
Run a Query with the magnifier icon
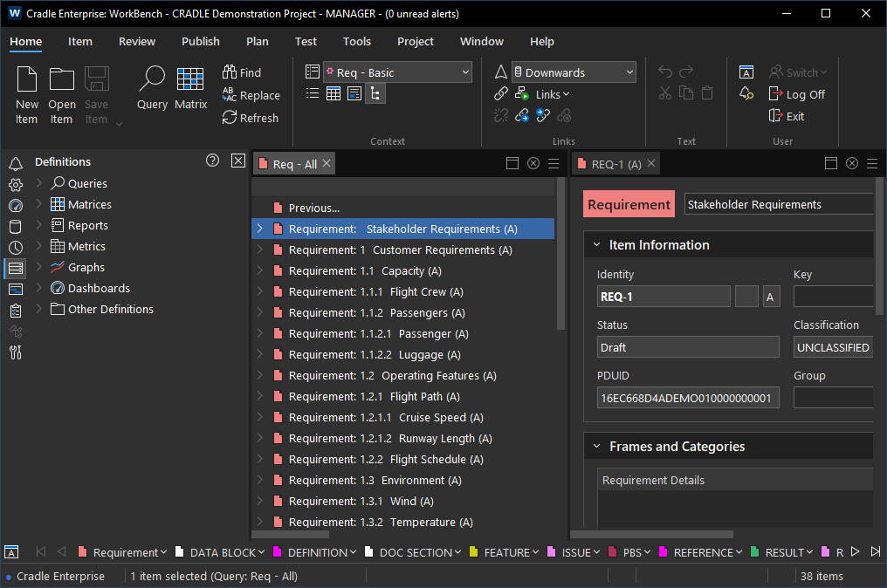[152, 79]
